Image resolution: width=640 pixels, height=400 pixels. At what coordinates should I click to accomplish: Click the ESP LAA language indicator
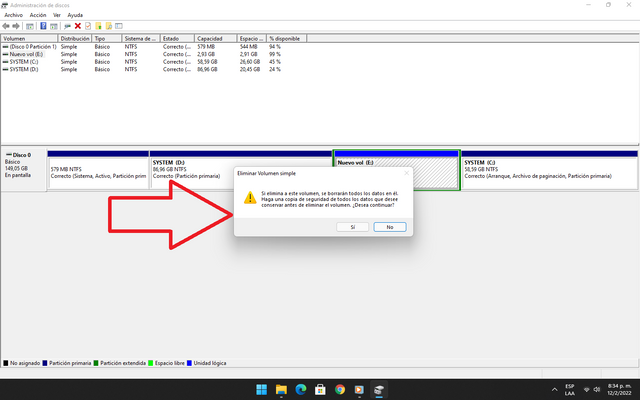point(570,389)
